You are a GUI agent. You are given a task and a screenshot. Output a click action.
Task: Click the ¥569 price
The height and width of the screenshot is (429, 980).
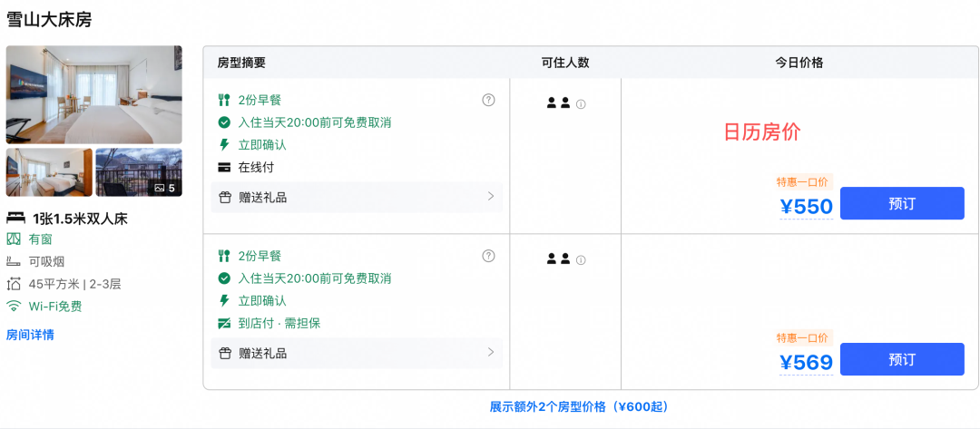807,362
